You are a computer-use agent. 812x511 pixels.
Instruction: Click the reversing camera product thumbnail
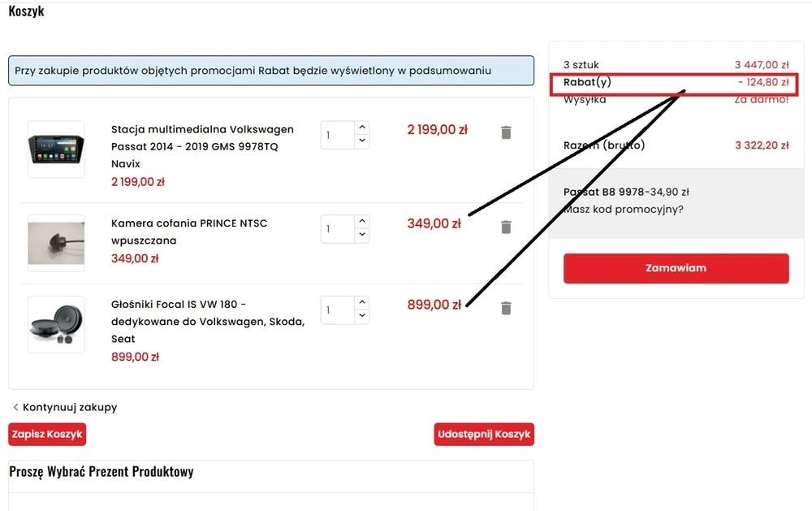56,243
